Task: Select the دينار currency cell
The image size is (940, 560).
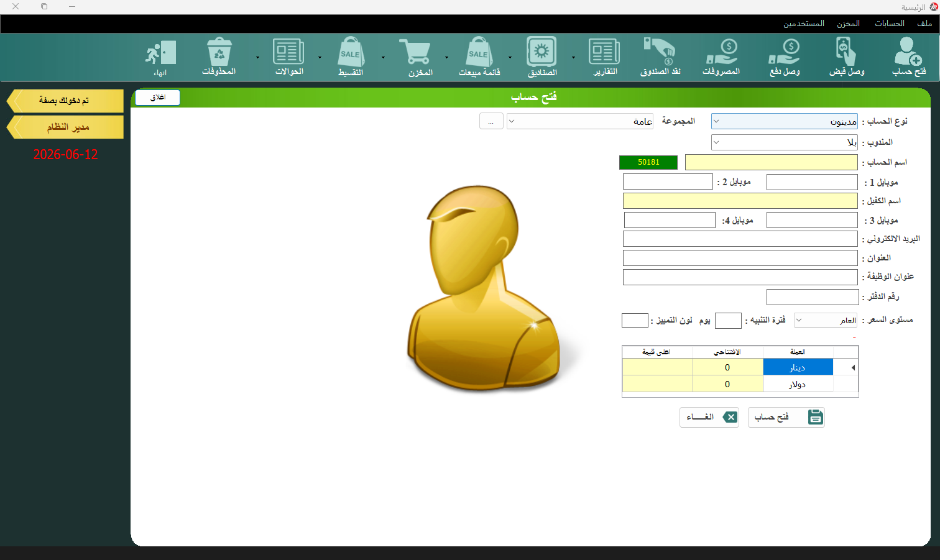Action: (798, 367)
